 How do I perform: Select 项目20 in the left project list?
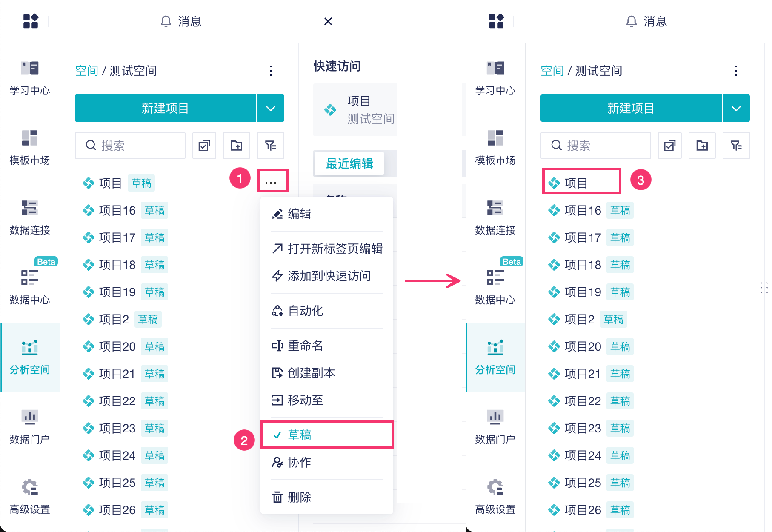click(117, 346)
